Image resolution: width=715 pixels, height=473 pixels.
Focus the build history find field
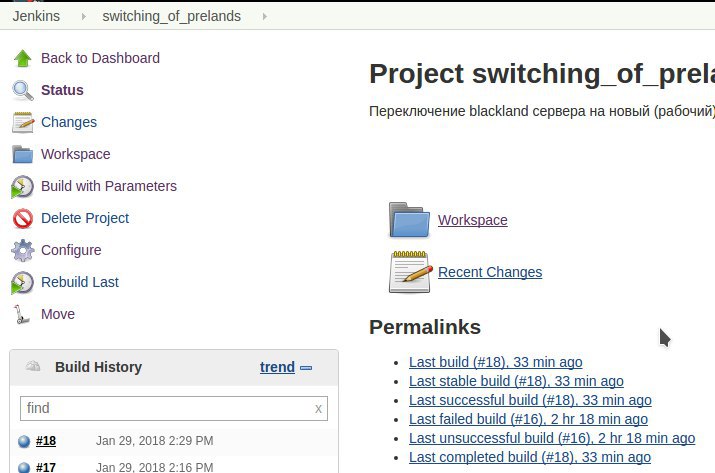pos(174,408)
